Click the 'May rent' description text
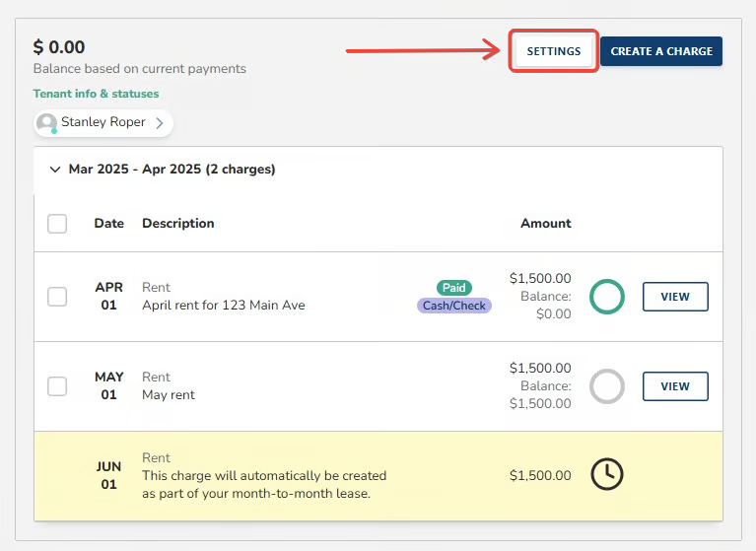Viewport: 756px width, 551px height. 169,395
